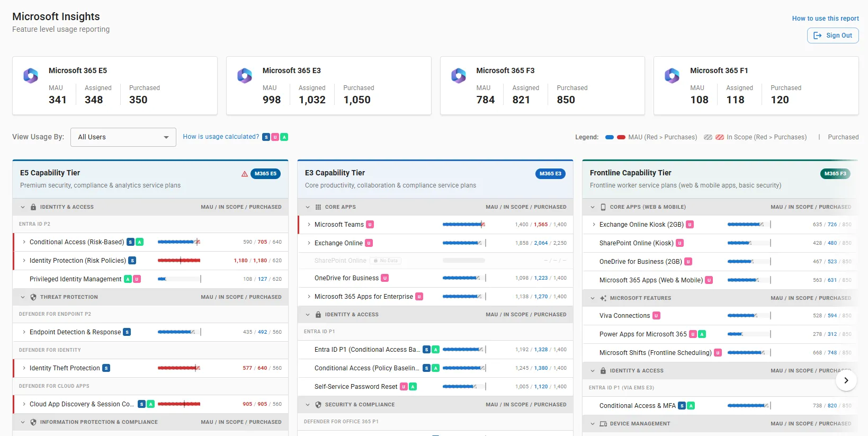The image size is (868, 436).
Task: Click the E5 tier warning triangle icon
Action: [x=245, y=174]
